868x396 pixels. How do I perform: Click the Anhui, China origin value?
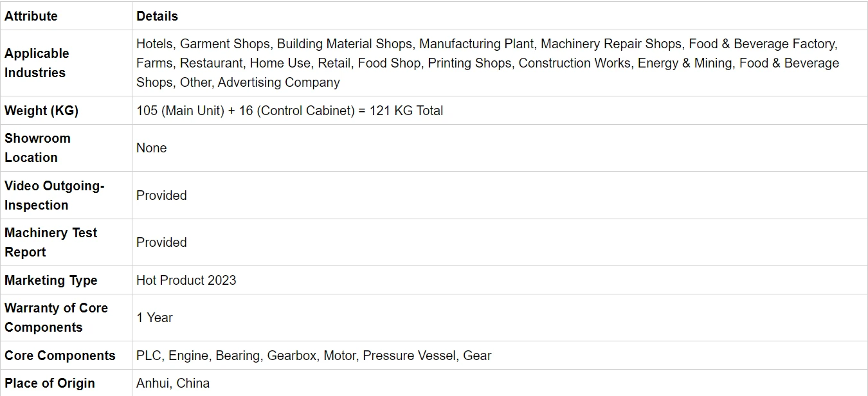pyautogui.click(x=173, y=383)
